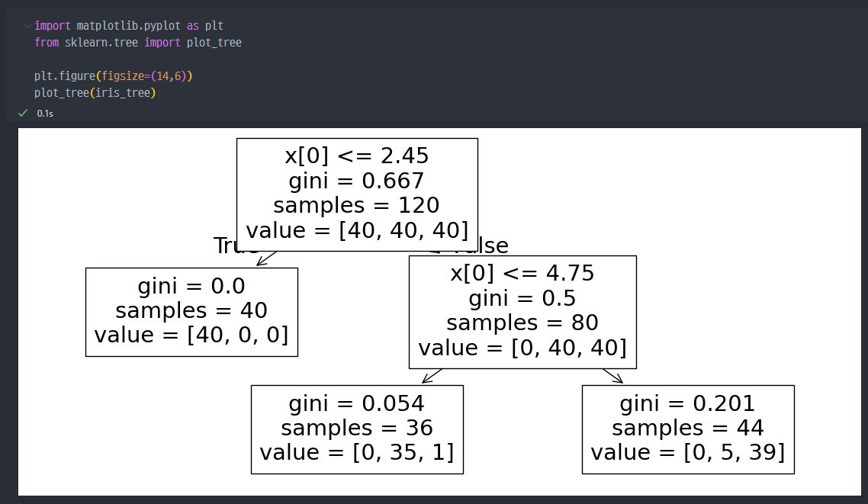Place cursor on the sklearn.tree import line
This screenshot has width=868, height=504.
coord(138,43)
